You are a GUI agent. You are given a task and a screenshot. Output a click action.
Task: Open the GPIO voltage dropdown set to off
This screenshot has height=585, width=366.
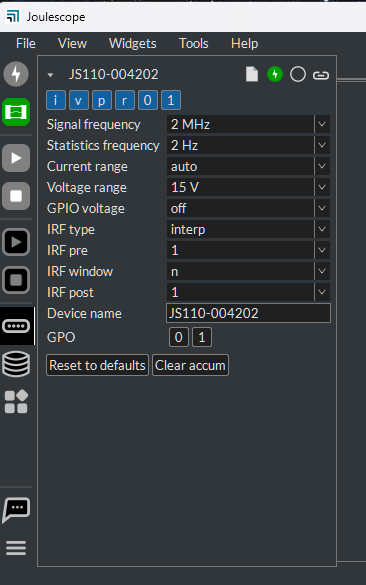pyautogui.click(x=248, y=208)
